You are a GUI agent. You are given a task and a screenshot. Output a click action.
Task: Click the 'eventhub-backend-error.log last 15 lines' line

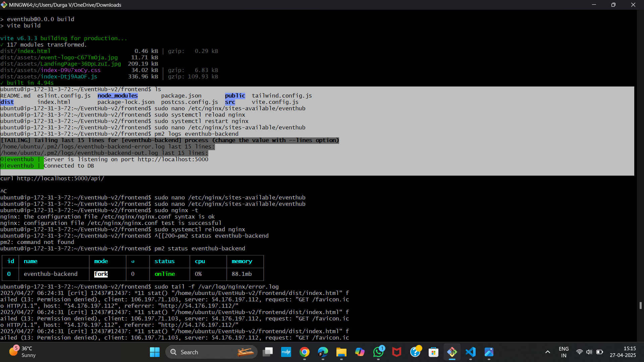108,146
